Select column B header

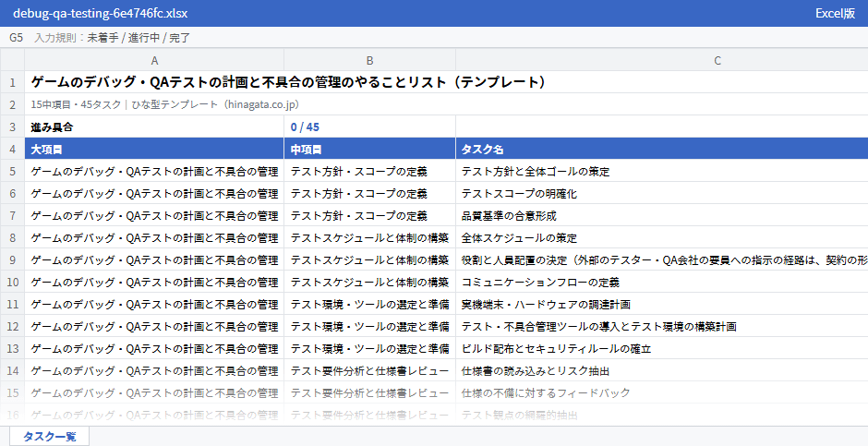(x=369, y=60)
